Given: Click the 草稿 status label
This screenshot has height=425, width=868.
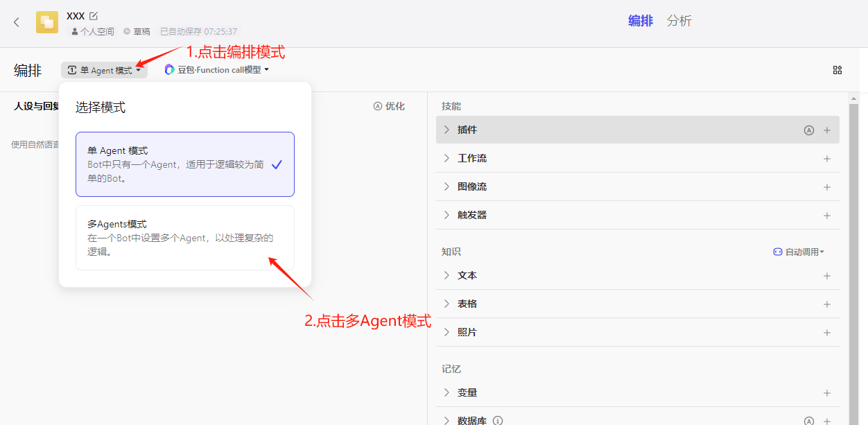Looking at the screenshot, I should 137,31.
